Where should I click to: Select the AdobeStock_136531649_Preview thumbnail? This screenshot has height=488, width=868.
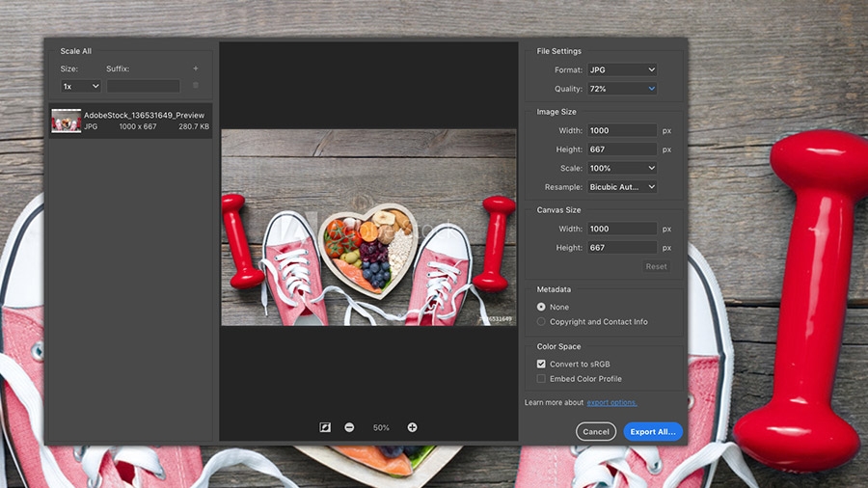[67, 121]
